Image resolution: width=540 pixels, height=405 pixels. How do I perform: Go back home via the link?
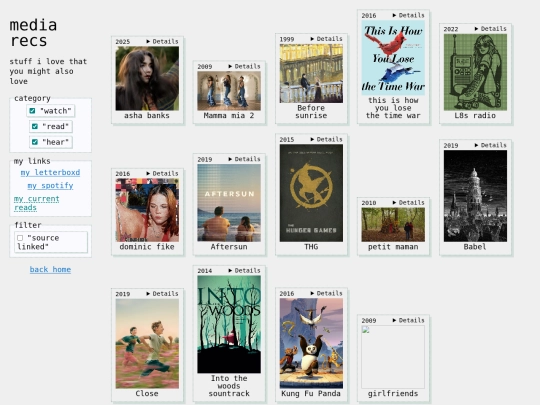pos(50,269)
